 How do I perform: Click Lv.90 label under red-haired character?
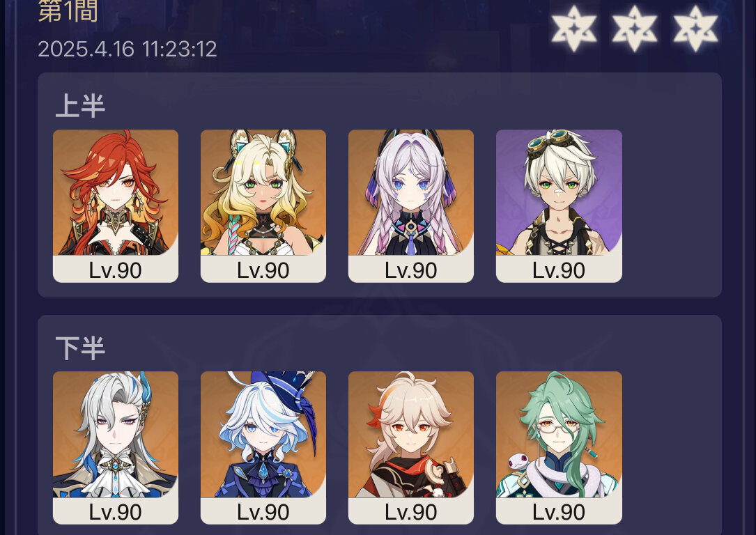point(115,270)
